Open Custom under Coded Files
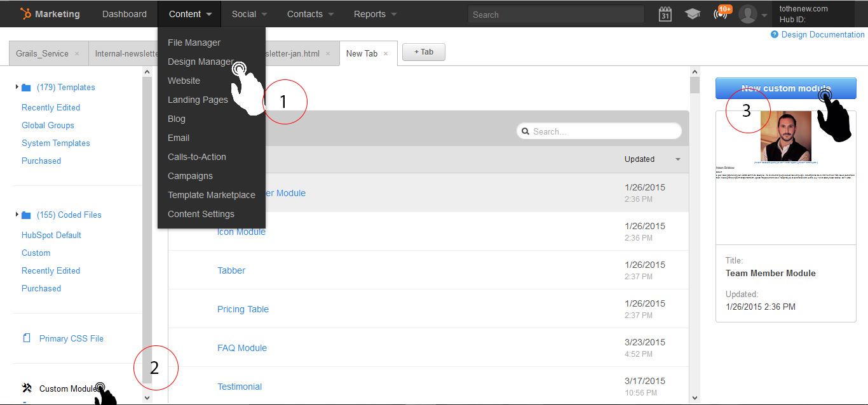 [36, 253]
